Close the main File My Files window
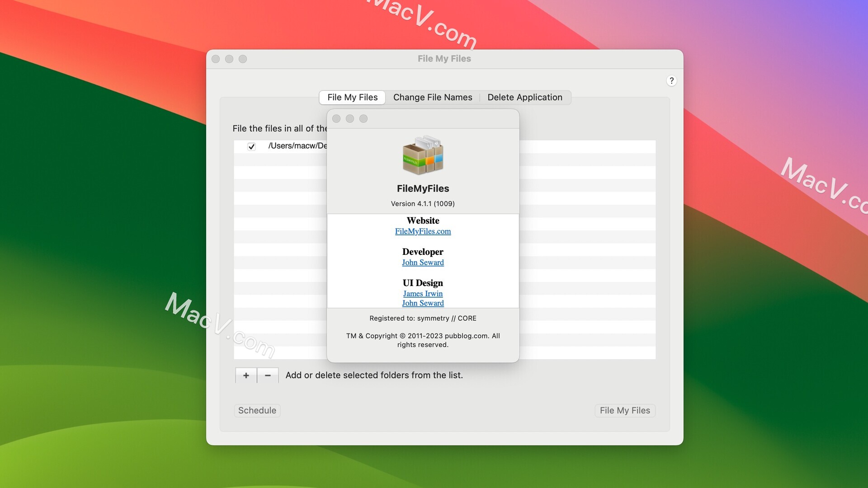This screenshot has height=488, width=868. [216, 59]
